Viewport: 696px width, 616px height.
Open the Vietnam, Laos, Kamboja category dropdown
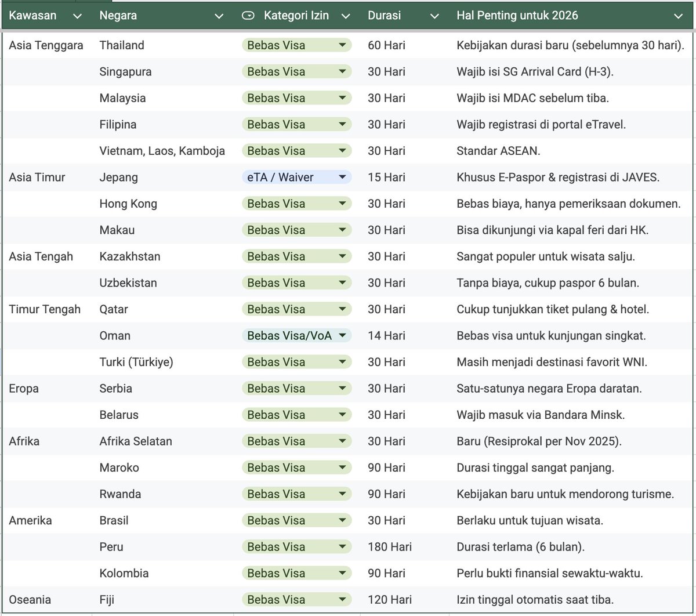(x=296, y=151)
